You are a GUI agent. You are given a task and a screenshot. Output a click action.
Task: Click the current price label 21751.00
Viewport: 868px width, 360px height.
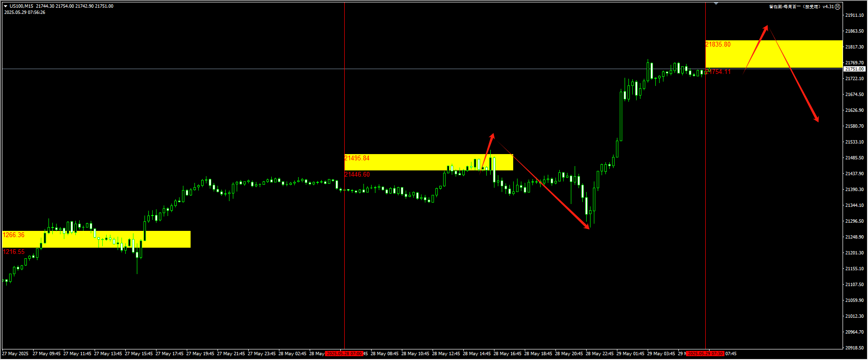click(x=855, y=69)
